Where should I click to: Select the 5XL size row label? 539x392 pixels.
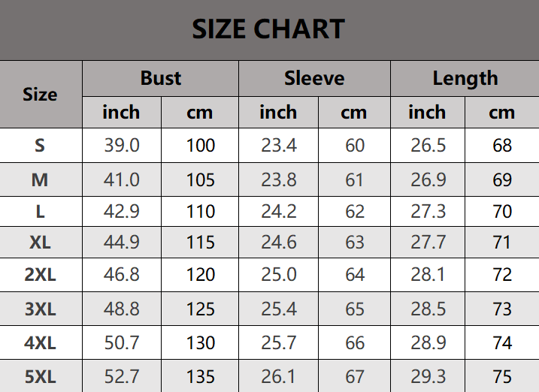click(x=40, y=376)
